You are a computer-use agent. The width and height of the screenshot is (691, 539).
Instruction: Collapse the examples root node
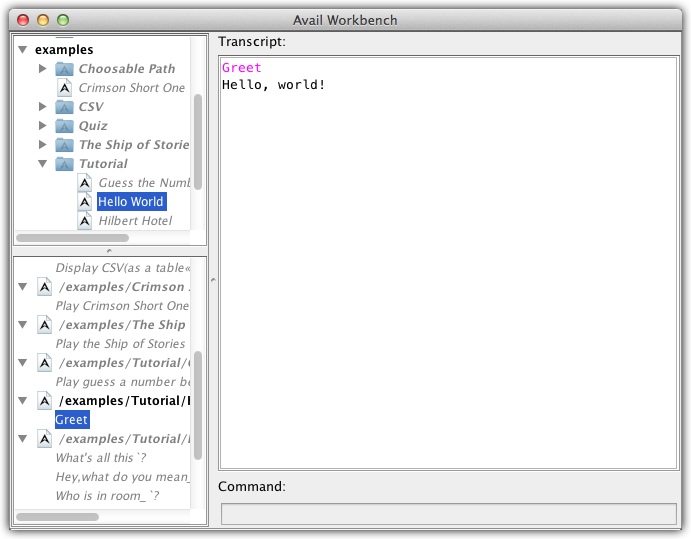pyautogui.click(x=23, y=50)
